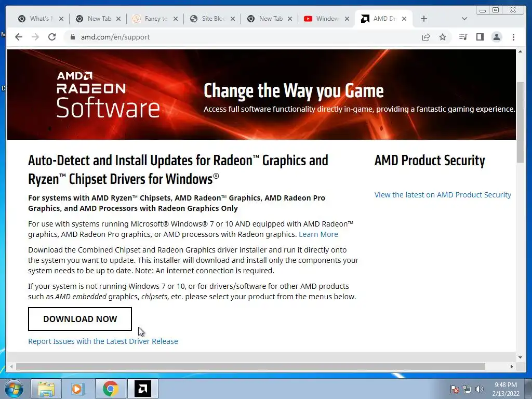Viewport: 532px width, 399px height.
Task: Open View the latest on AMD Product Security
Action: pyautogui.click(x=443, y=195)
